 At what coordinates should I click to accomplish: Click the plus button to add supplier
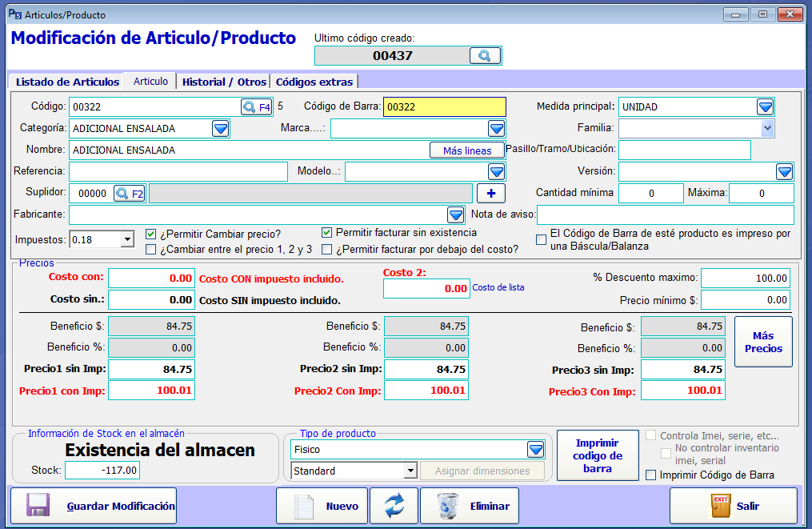click(490, 193)
